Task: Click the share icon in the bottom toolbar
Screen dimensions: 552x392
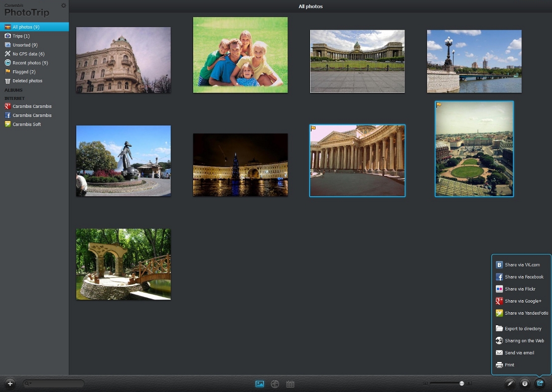Action: point(540,383)
